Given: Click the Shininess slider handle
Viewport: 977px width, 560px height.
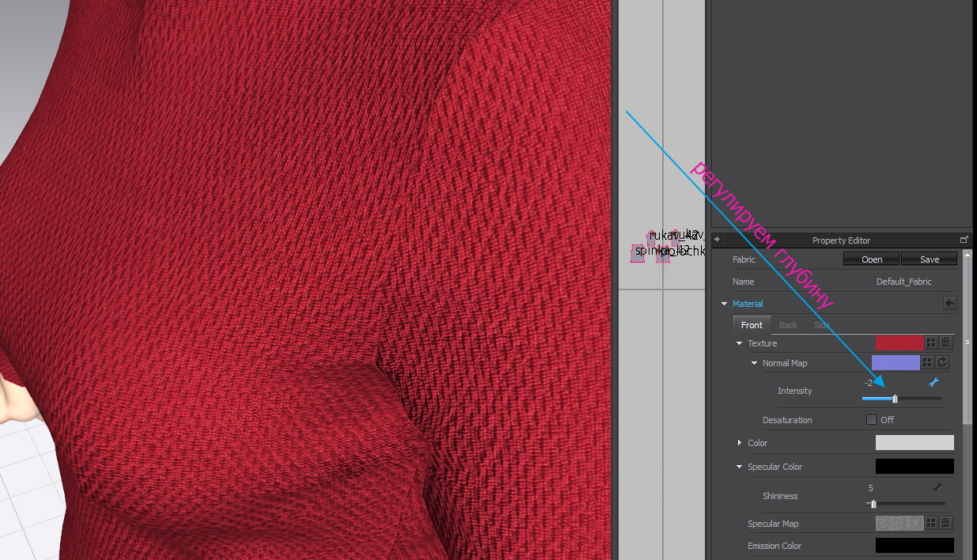Looking at the screenshot, I should (x=873, y=504).
